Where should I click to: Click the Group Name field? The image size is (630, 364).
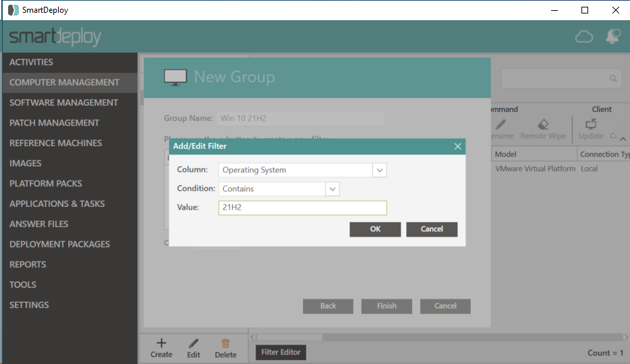pos(300,119)
